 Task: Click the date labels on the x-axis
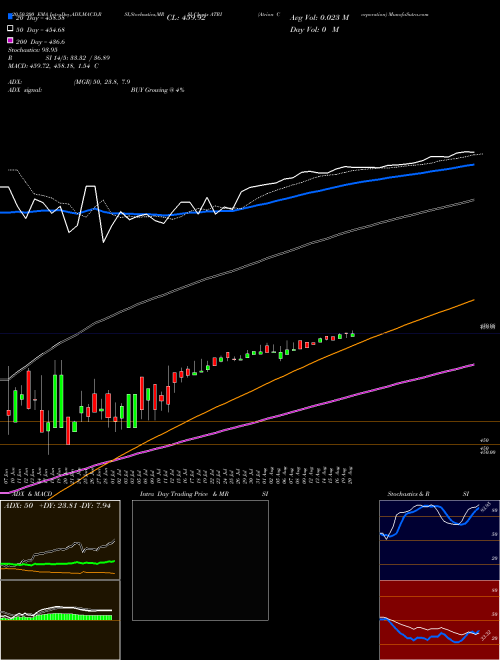pos(178,474)
